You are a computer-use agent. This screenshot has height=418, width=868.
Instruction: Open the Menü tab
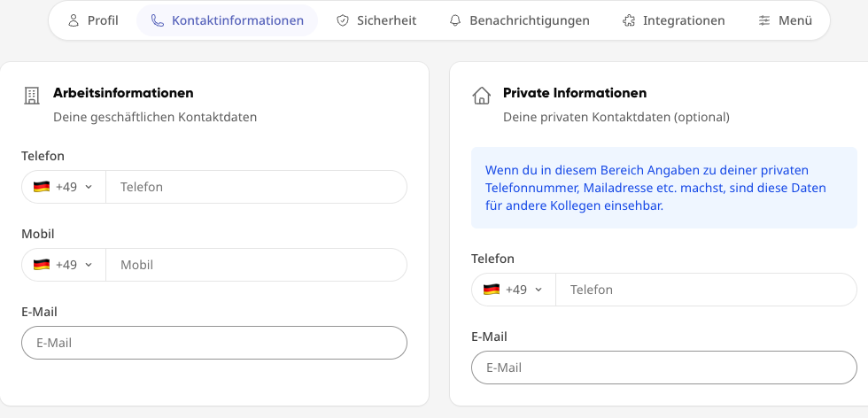pos(785,20)
